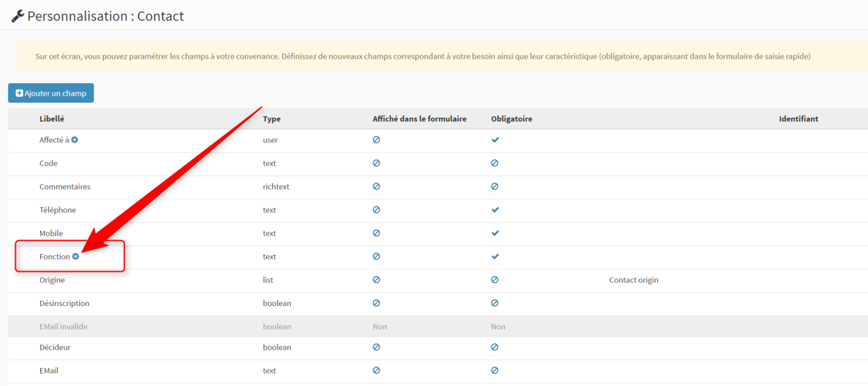Select the Affecté à field label
868x386 pixels.
[x=54, y=140]
